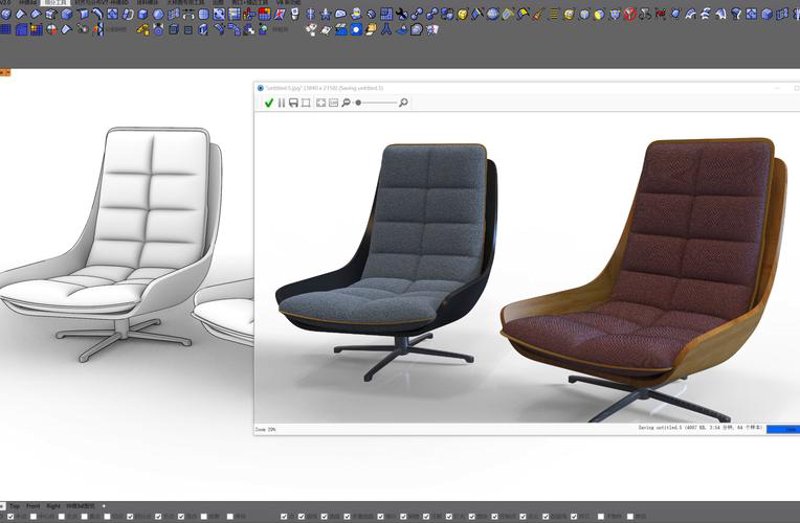Switch to the Front viewport tab
This screenshot has width=800, height=523.
point(33,506)
